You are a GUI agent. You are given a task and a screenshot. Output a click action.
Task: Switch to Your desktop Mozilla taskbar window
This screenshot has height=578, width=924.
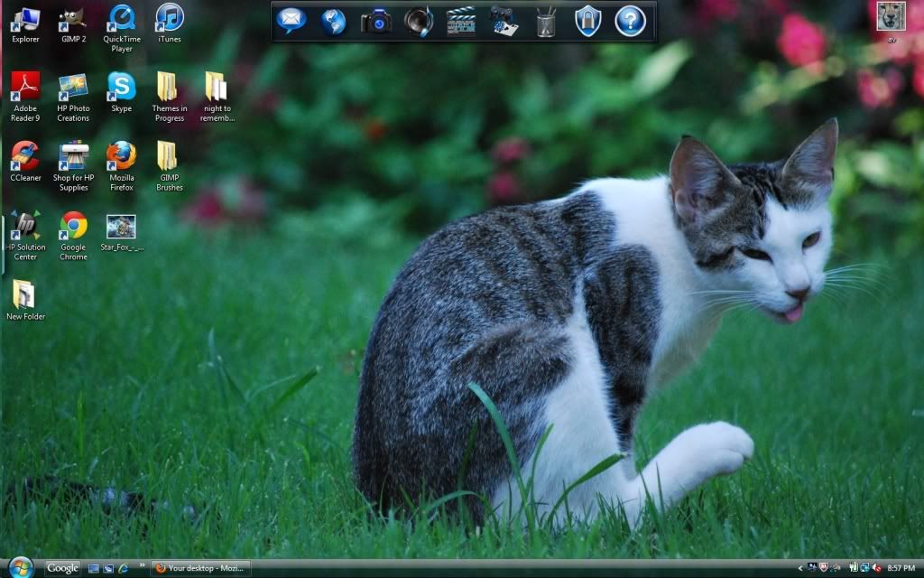point(200,568)
